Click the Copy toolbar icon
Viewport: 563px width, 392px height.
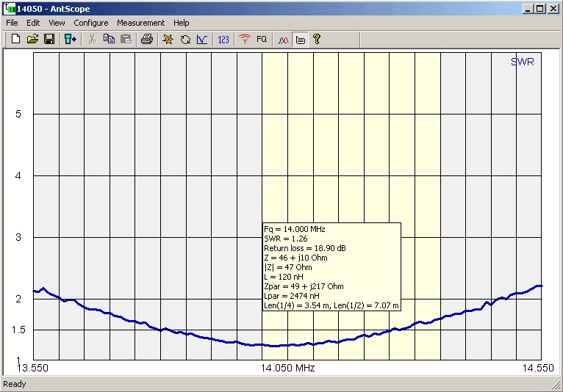(109, 40)
